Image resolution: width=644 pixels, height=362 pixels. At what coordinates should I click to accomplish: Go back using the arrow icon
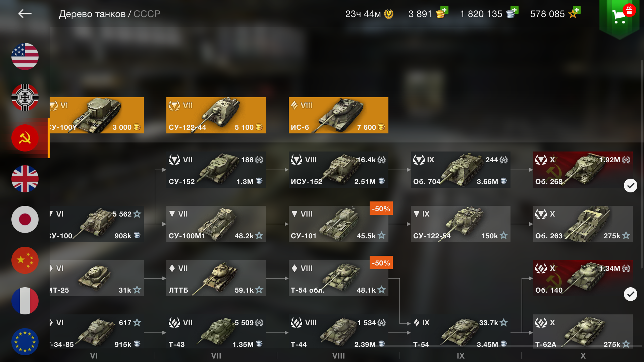pyautogui.click(x=25, y=13)
